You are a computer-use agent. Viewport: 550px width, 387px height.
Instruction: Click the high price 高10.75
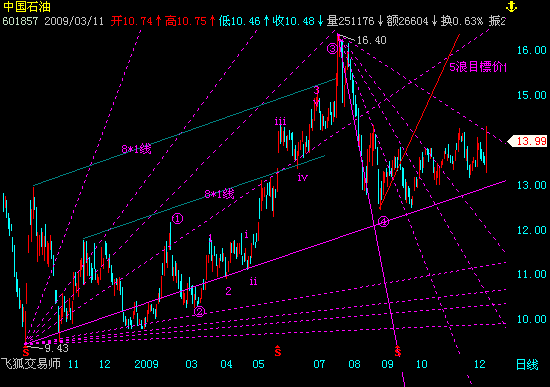(x=186, y=21)
